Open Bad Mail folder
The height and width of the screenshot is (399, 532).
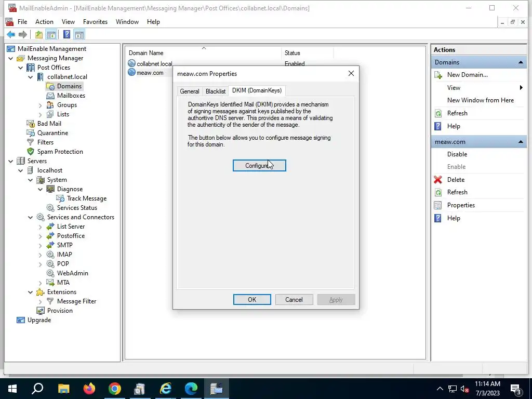pyautogui.click(x=49, y=124)
